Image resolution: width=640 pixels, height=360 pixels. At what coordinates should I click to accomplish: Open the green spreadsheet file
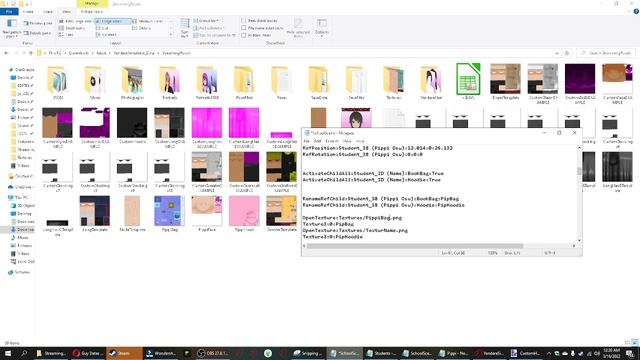pyautogui.click(x=468, y=81)
